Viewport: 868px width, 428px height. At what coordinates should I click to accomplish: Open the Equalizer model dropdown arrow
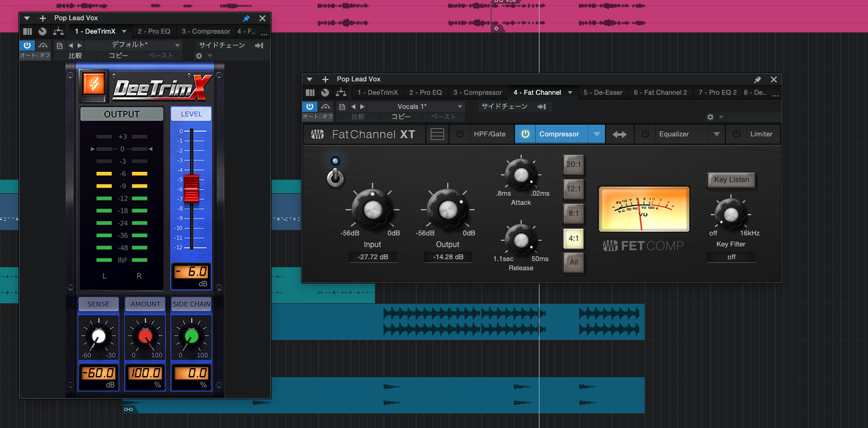tap(717, 135)
